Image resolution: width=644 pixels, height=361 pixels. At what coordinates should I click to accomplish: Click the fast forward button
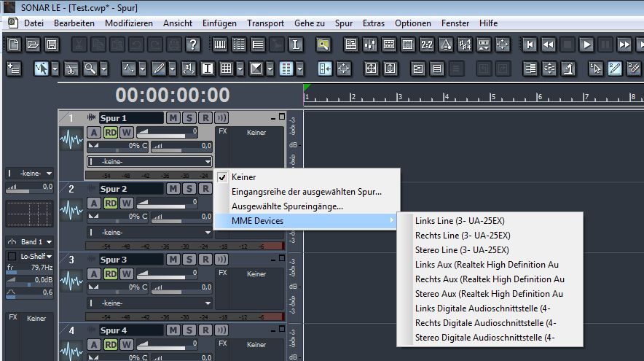click(x=624, y=44)
